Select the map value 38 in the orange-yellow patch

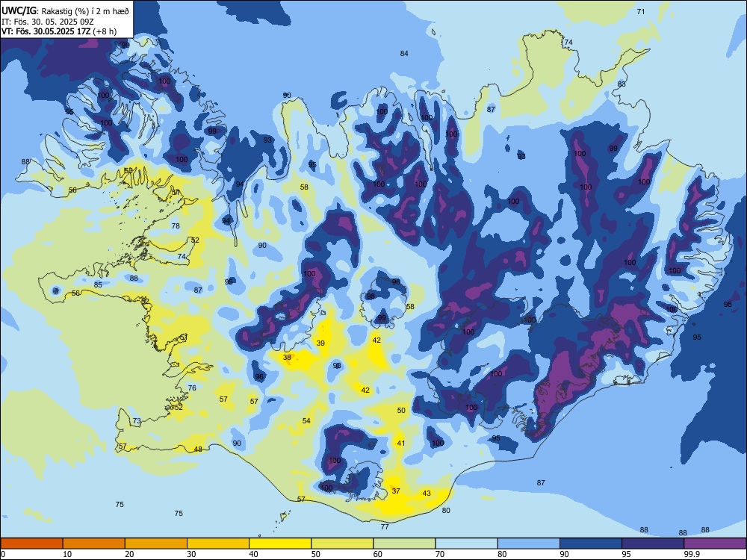coord(287,357)
